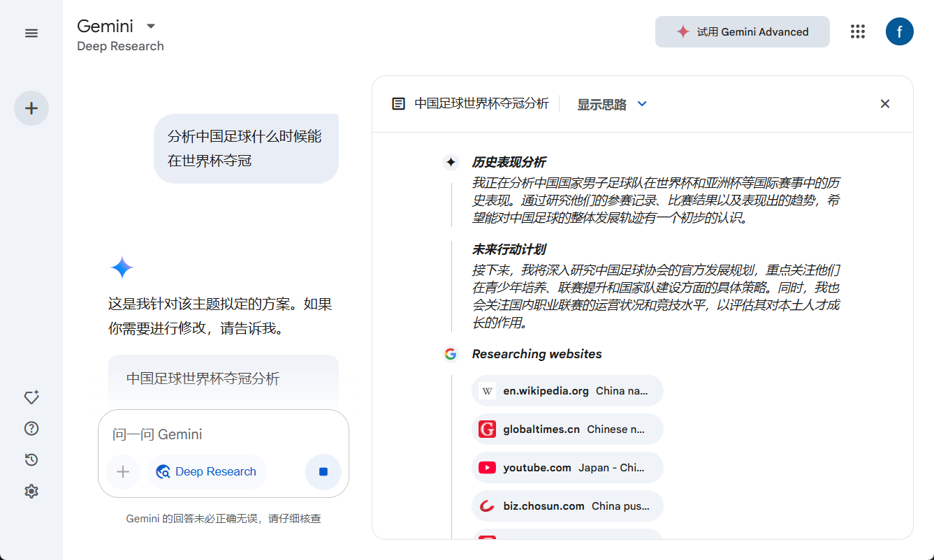Image resolution: width=934 pixels, height=560 pixels.
Task: Open the en.wikipedia.org source link
Action: point(567,391)
